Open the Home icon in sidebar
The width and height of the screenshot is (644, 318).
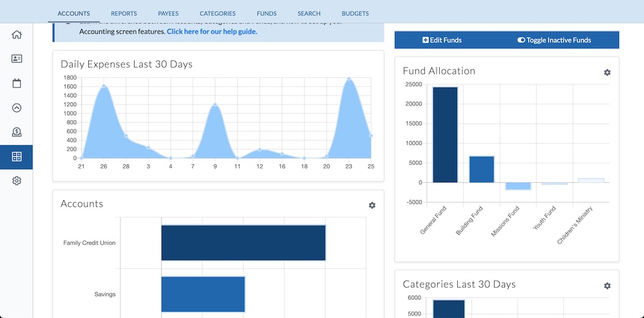pyautogui.click(x=17, y=35)
